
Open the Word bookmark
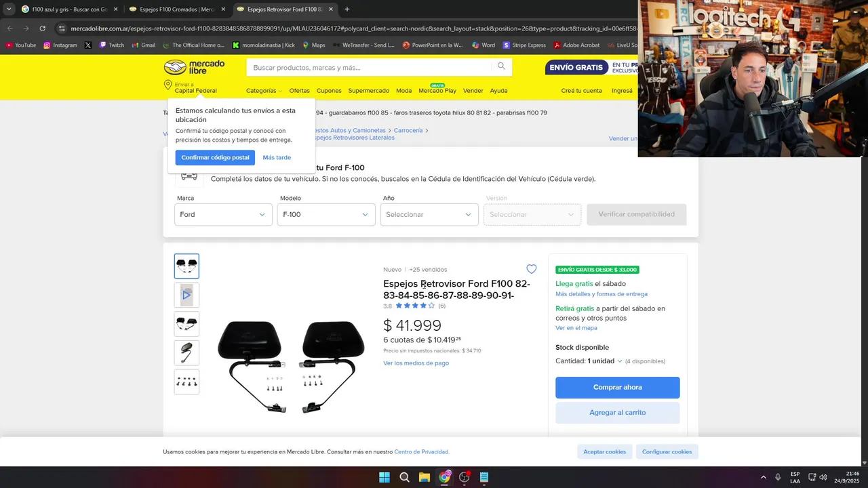point(484,45)
